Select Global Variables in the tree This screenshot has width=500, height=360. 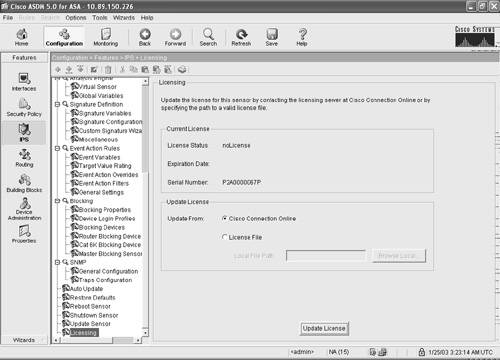coord(97,96)
